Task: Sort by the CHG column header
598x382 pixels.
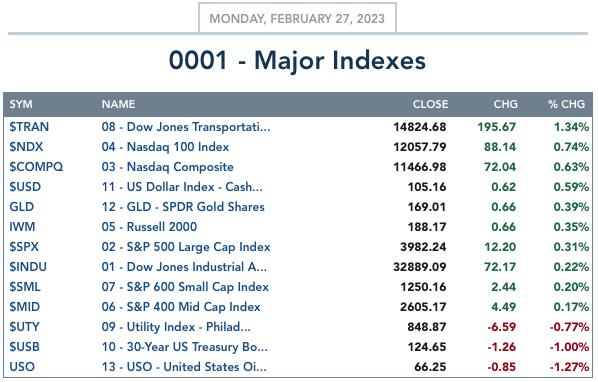Action: click(505, 104)
